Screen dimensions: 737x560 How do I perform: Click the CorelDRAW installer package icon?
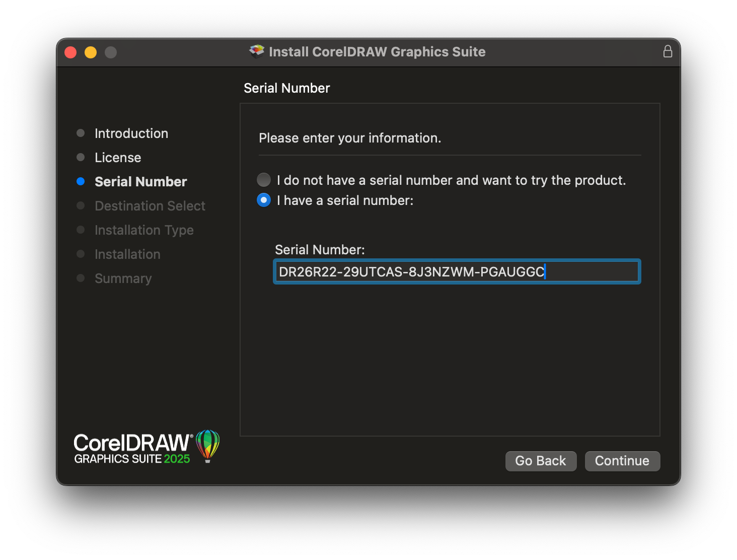point(256,51)
